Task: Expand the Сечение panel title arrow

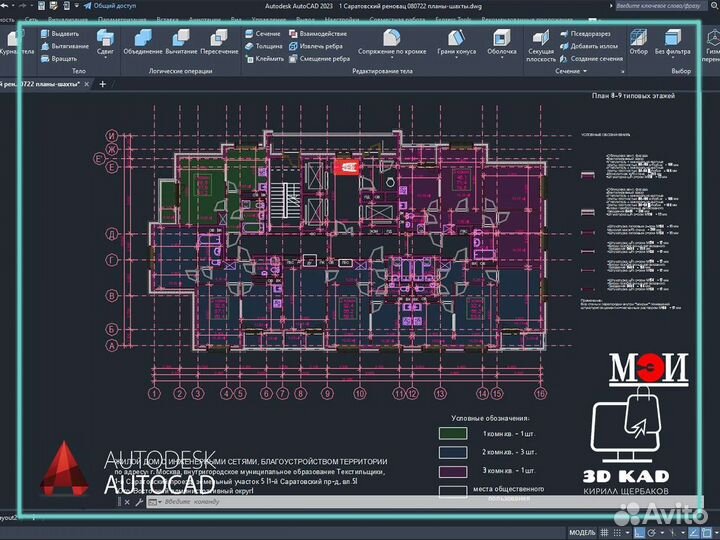Action: (x=585, y=71)
